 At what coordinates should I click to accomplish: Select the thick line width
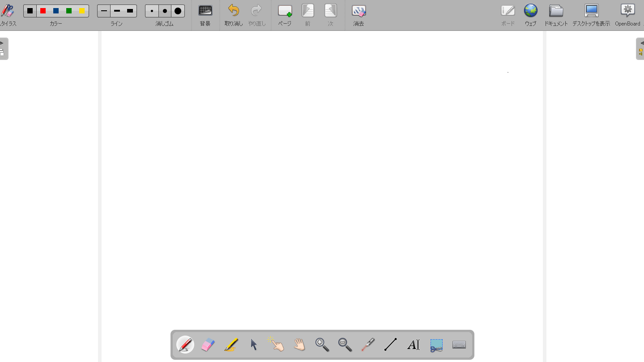click(x=130, y=11)
